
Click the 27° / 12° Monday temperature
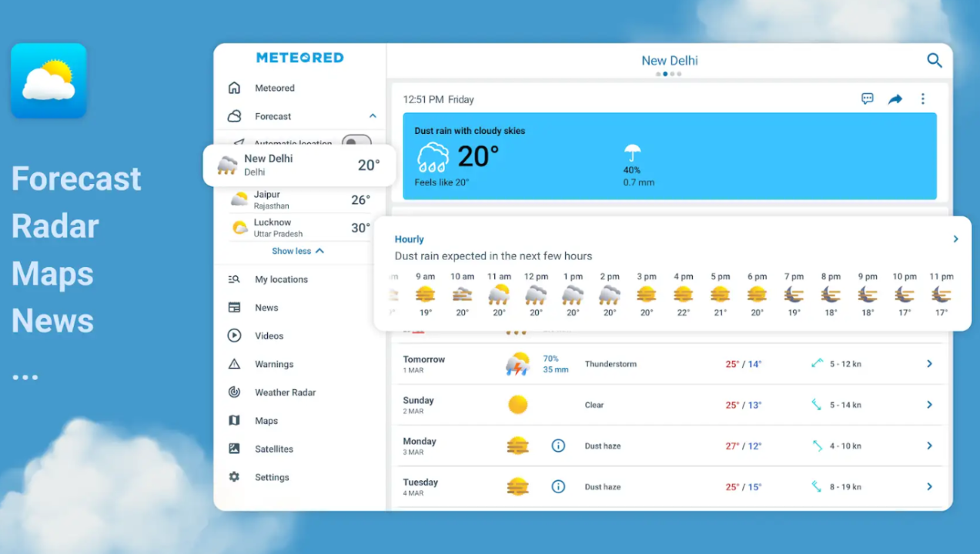click(x=743, y=446)
